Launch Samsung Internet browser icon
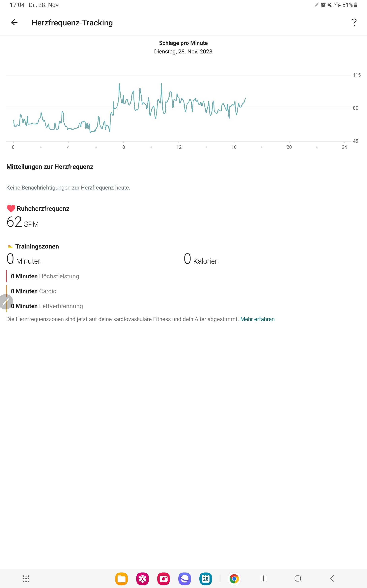The width and height of the screenshot is (367, 588). pos(185,579)
